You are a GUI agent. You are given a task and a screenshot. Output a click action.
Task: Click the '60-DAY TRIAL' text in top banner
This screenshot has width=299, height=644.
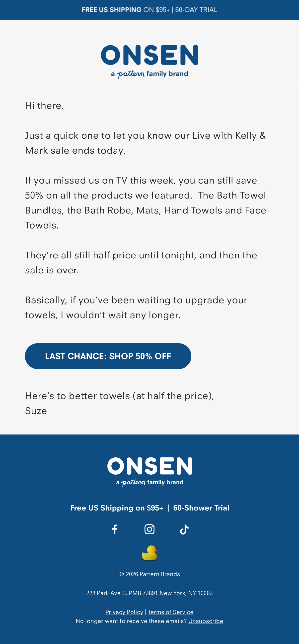[196, 10]
